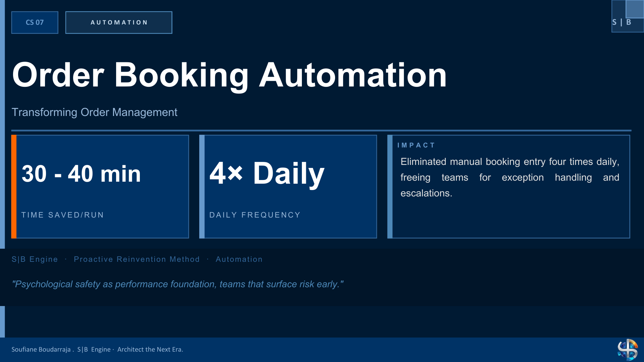Select the impact description paragraph
Viewport: 644px width, 362px height.
510,177
